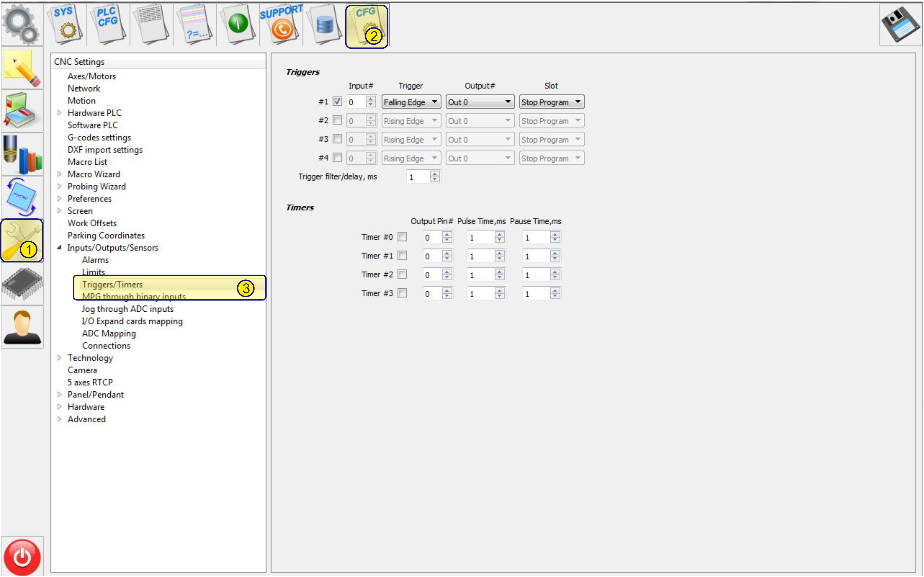Click the microchip icon in sidebar

[x=22, y=284]
